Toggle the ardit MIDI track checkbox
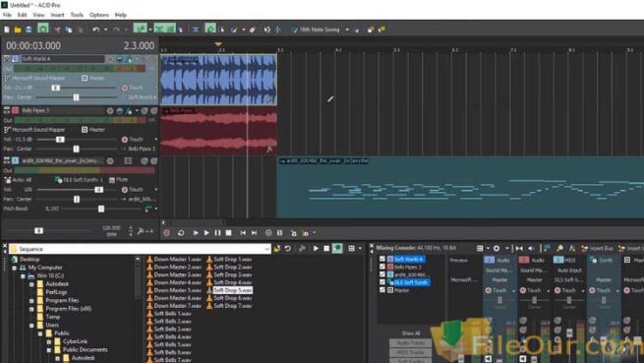 [x=382, y=274]
